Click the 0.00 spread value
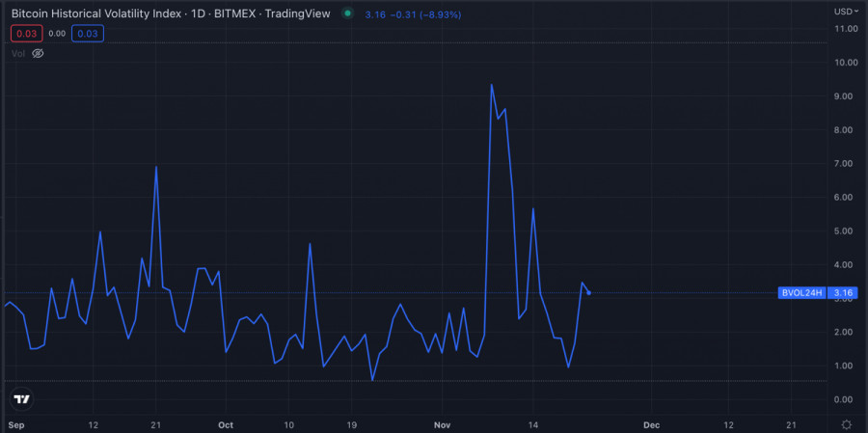The image size is (868, 433). click(56, 34)
